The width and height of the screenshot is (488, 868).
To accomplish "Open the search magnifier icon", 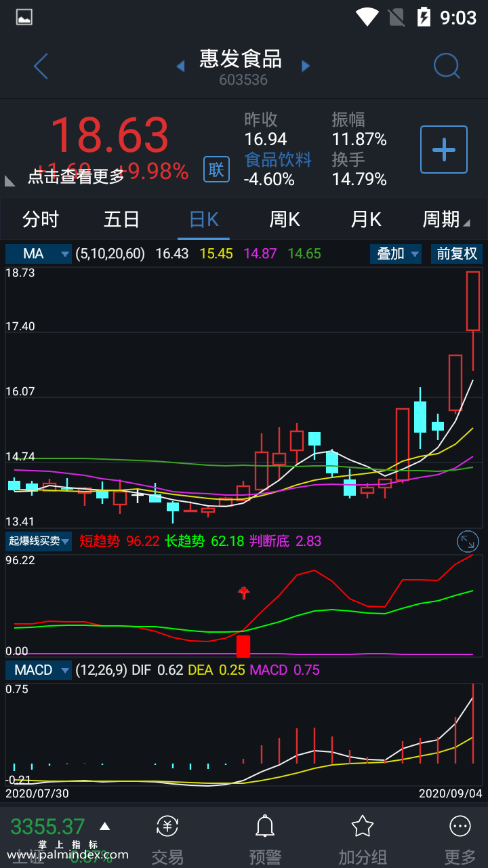I will click(x=447, y=66).
